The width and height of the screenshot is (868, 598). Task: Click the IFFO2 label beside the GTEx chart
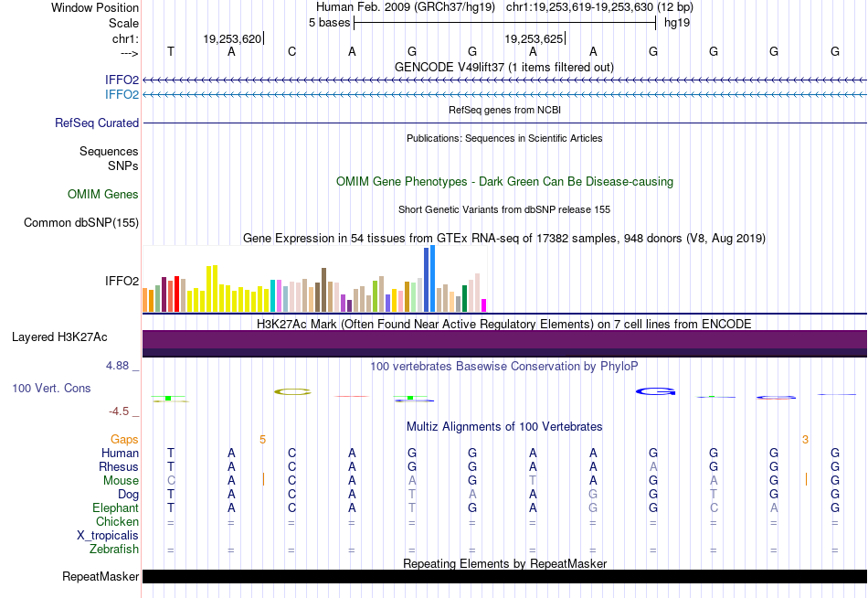(x=122, y=281)
